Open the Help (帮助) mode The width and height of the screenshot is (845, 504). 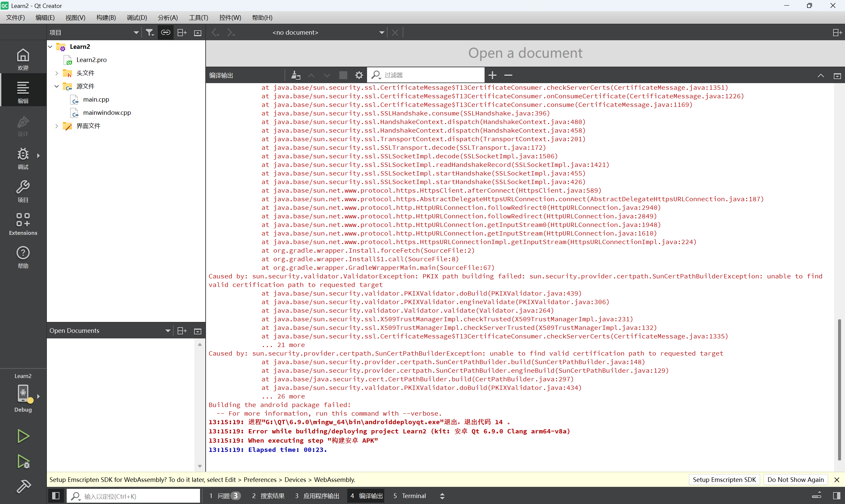click(x=23, y=257)
